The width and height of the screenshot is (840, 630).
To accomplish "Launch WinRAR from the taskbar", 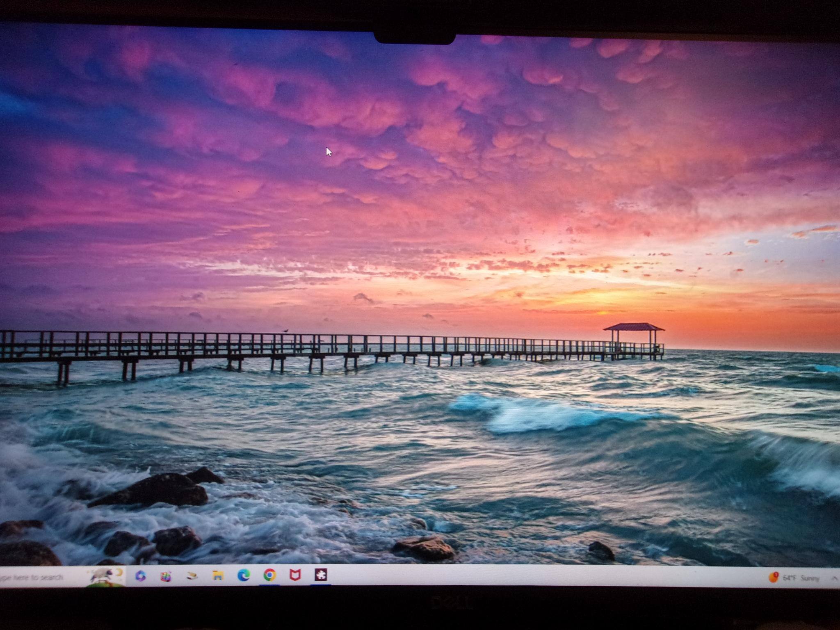I will point(166,576).
